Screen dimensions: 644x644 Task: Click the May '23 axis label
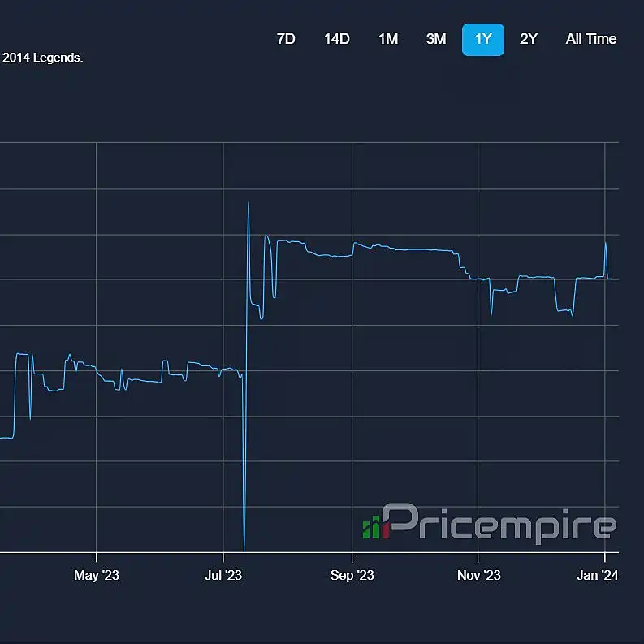(x=97, y=575)
